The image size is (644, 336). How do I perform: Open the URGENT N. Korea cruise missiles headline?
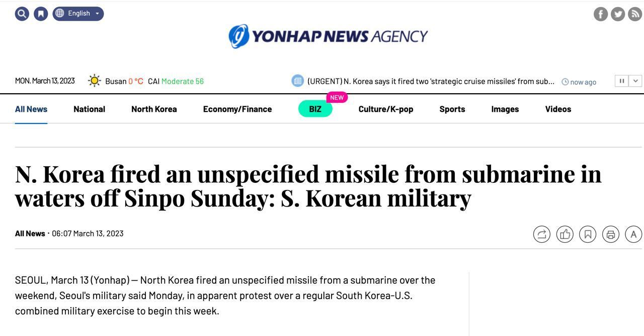(431, 81)
